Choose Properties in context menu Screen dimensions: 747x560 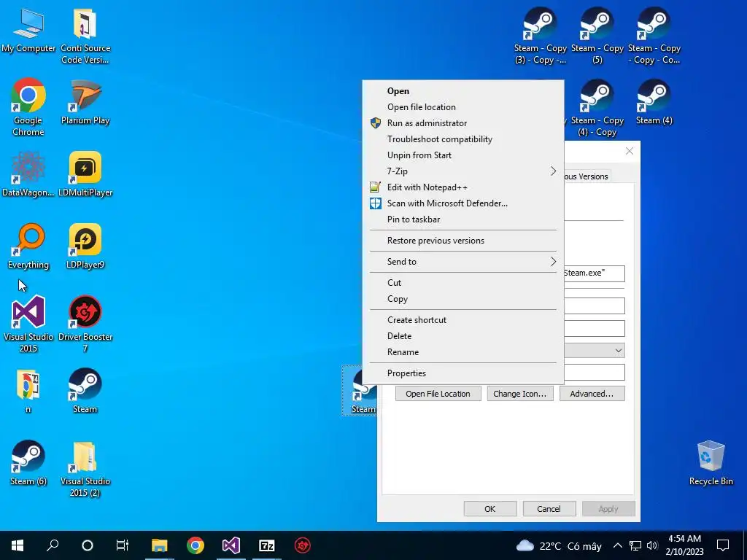(x=463, y=373)
